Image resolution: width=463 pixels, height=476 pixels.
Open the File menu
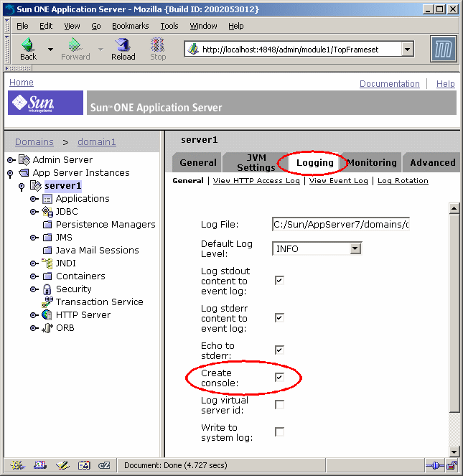22,26
